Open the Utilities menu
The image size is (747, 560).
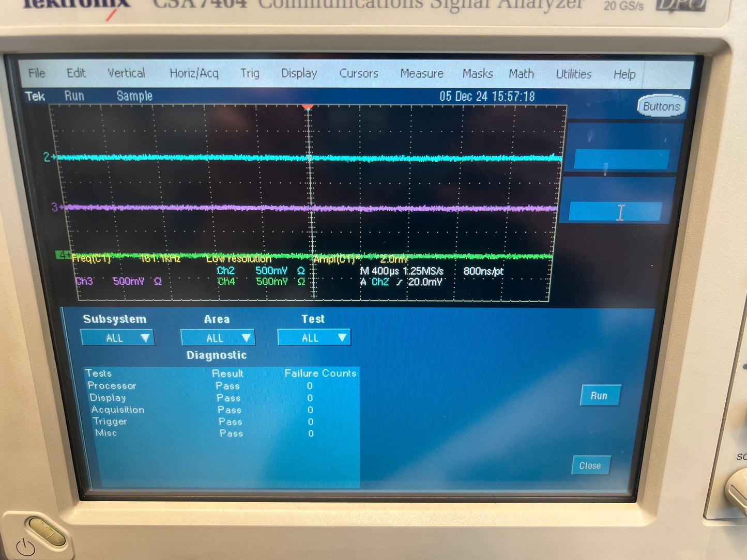(x=573, y=74)
